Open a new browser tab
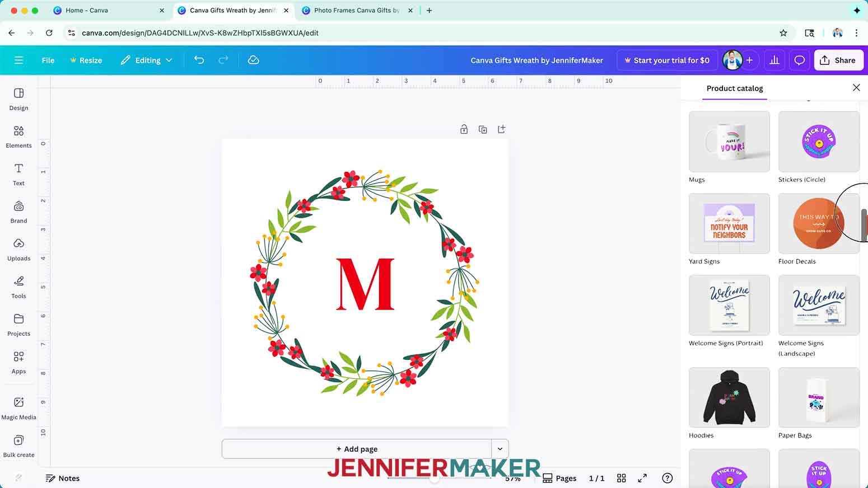 [430, 11]
